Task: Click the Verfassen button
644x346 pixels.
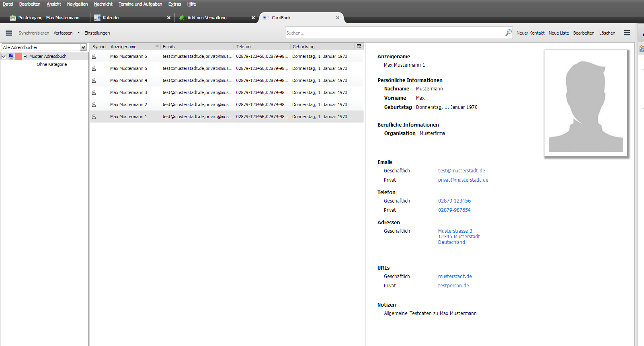Action: click(63, 33)
